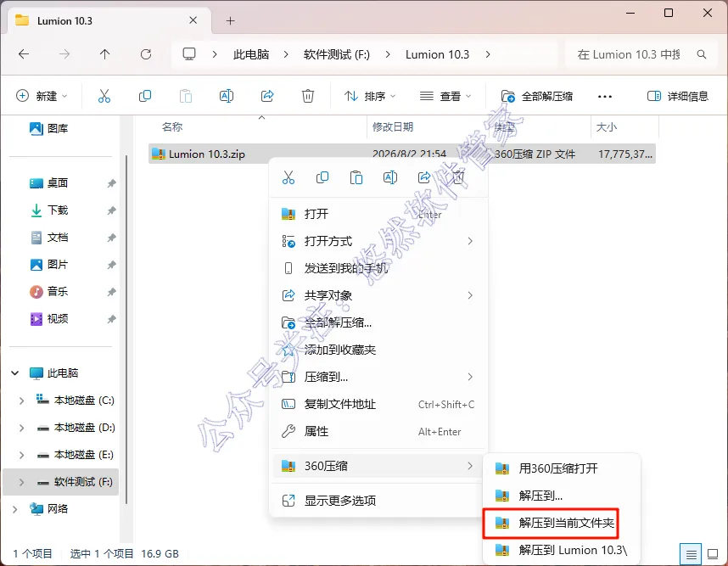Choose 解压到... in submenu

(562, 496)
